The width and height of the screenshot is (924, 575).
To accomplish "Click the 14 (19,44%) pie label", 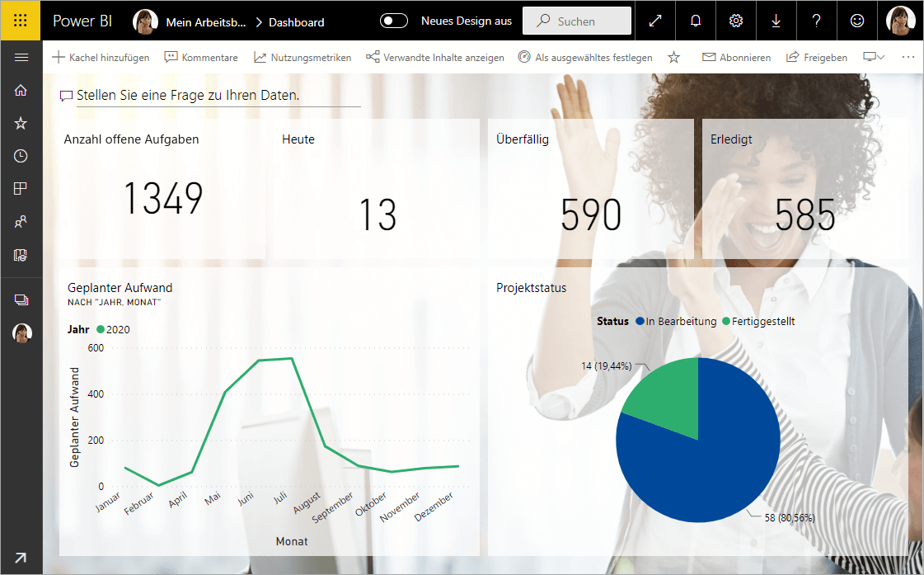I will (x=607, y=366).
